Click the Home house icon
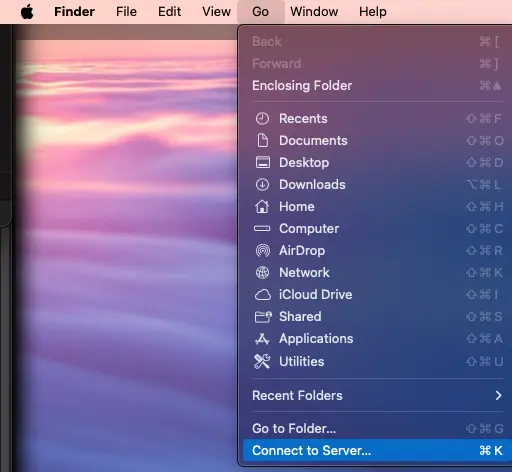The width and height of the screenshot is (512, 472). click(x=262, y=206)
